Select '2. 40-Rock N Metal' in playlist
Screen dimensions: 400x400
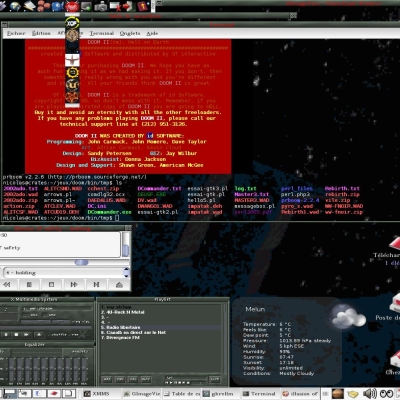pos(122,312)
